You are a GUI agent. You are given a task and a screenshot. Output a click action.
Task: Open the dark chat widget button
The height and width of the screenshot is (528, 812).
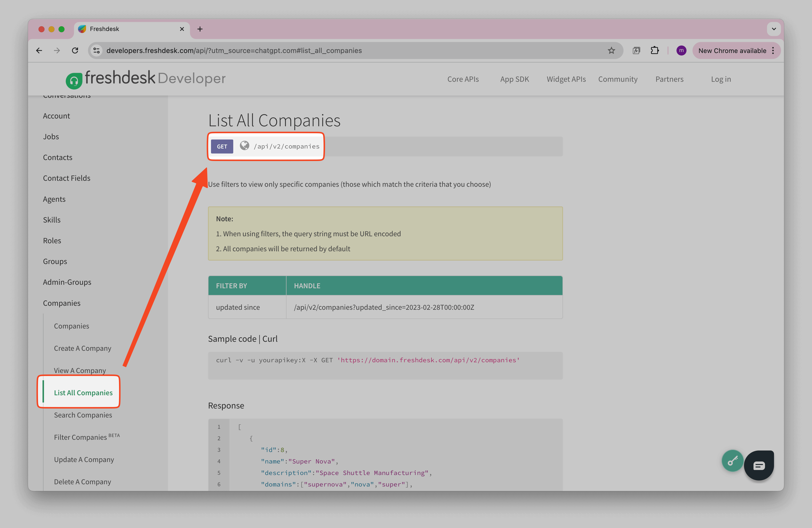(x=759, y=465)
